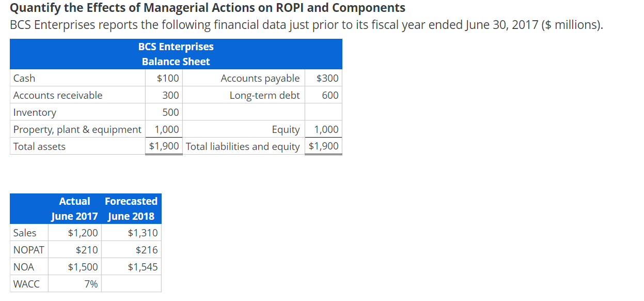Select the 'Forecasted June 2018' column header
The height and width of the screenshot is (301, 644).
[x=131, y=208]
